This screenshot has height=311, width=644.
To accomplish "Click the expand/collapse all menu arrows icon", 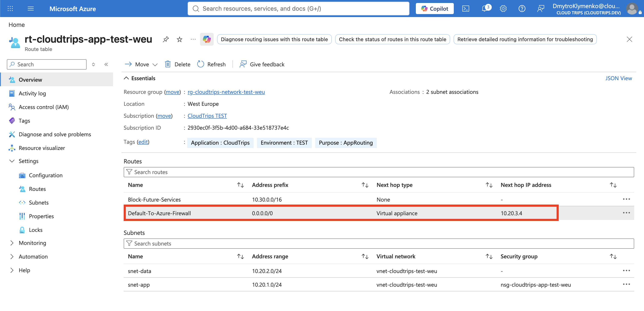I will click(x=93, y=64).
